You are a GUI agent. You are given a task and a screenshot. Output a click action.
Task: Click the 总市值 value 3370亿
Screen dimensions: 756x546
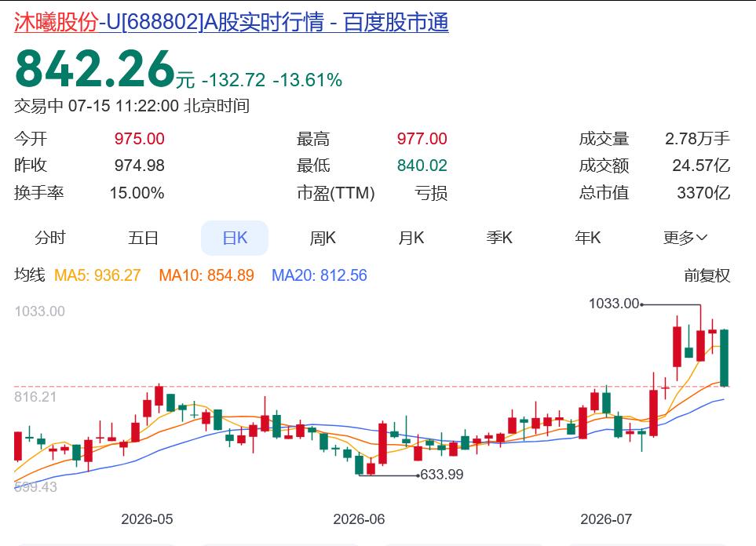703,193
